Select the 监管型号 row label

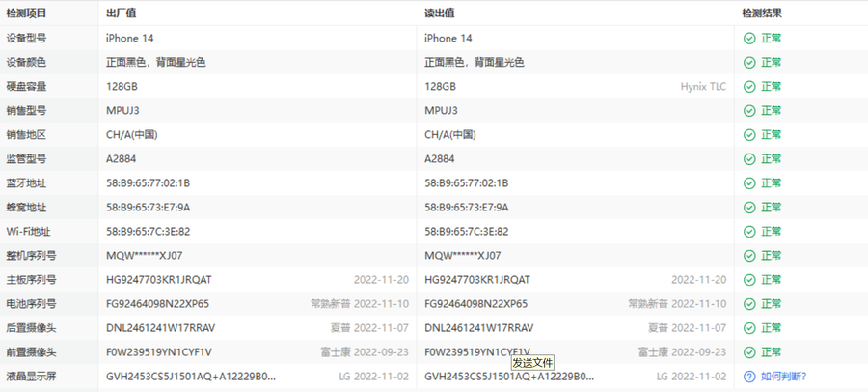click(x=26, y=159)
